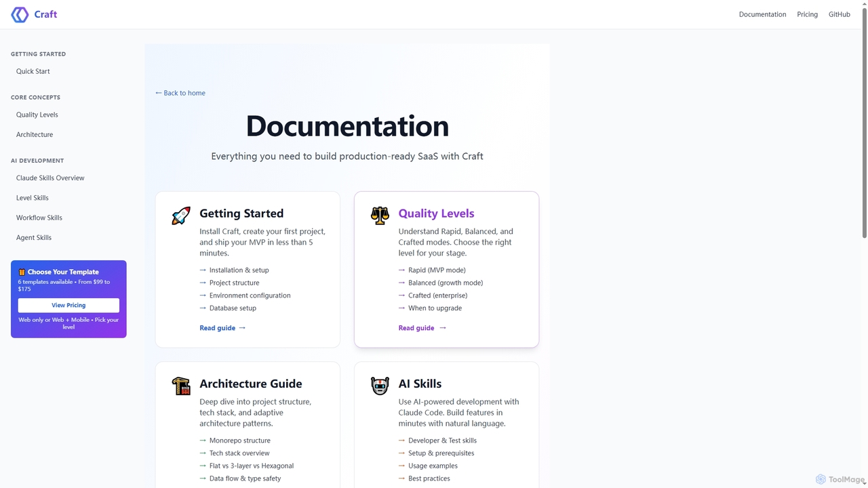Click the Choose Your Template heading
The height and width of the screenshot is (488, 868).
point(63,272)
